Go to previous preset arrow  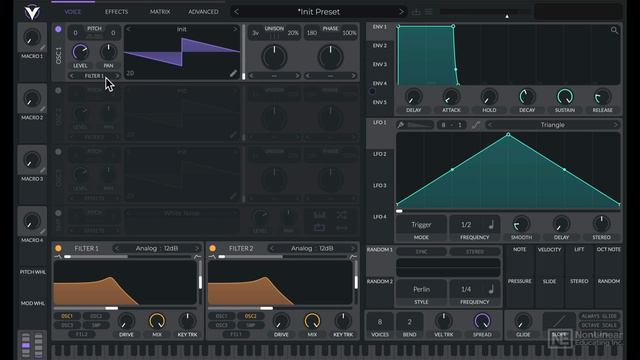click(236, 12)
